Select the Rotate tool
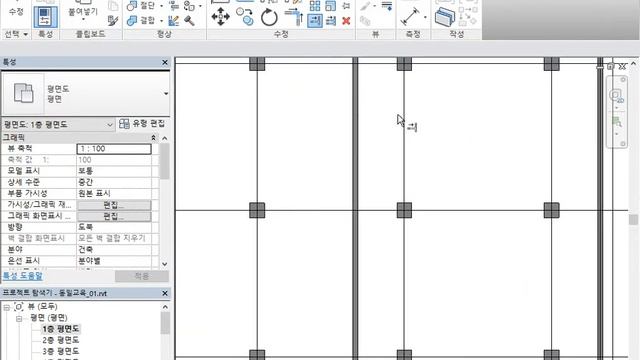This screenshot has height=360, width=640. (269, 18)
